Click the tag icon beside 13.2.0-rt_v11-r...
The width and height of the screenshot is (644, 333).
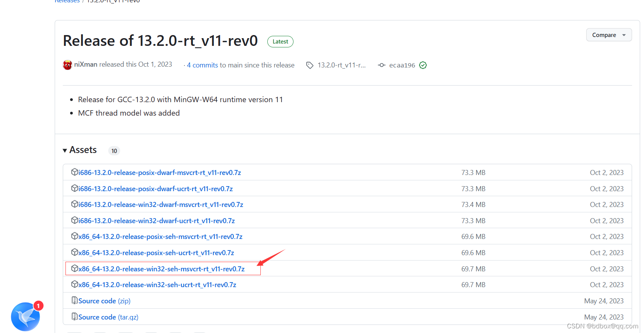coord(310,65)
